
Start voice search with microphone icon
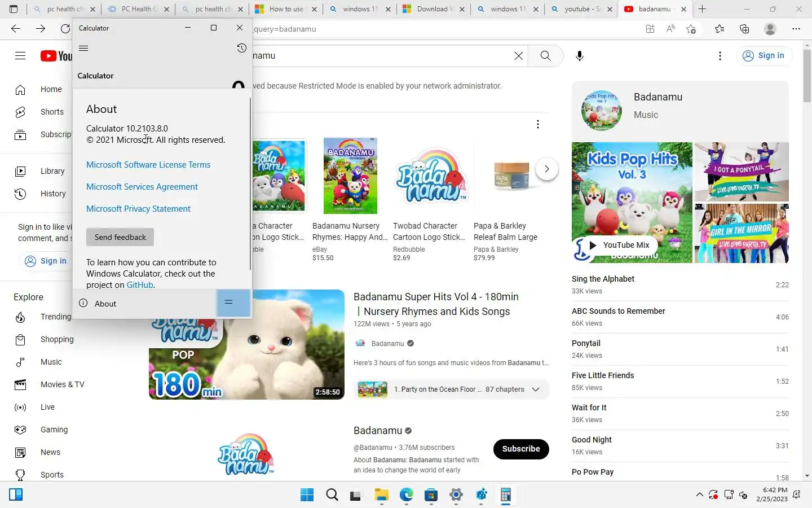pyautogui.click(x=580, y=55)
